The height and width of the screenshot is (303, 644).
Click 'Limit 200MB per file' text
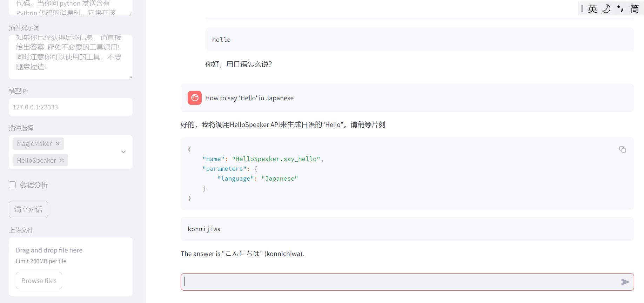click(41, 261)
